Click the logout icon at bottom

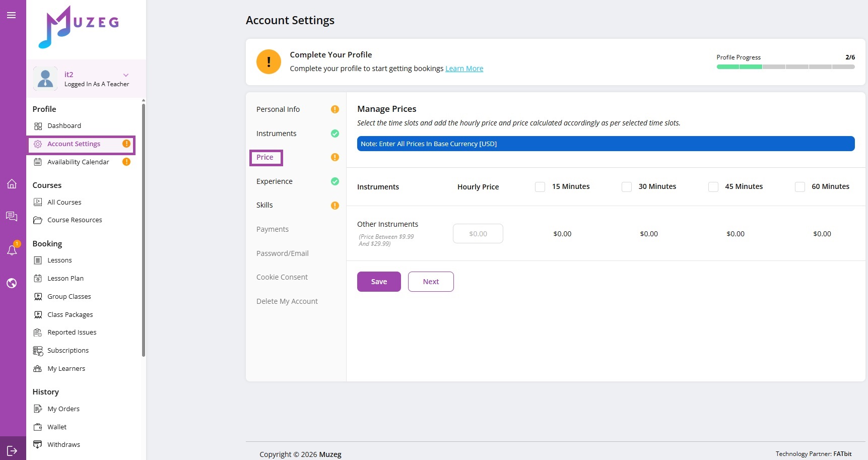pyautogui.click(x=12, y=450)
